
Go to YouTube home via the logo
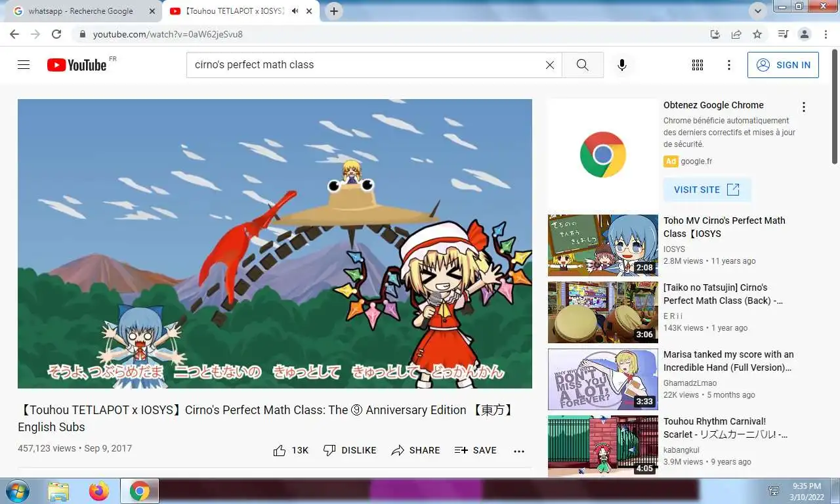[x=77, y=65]
